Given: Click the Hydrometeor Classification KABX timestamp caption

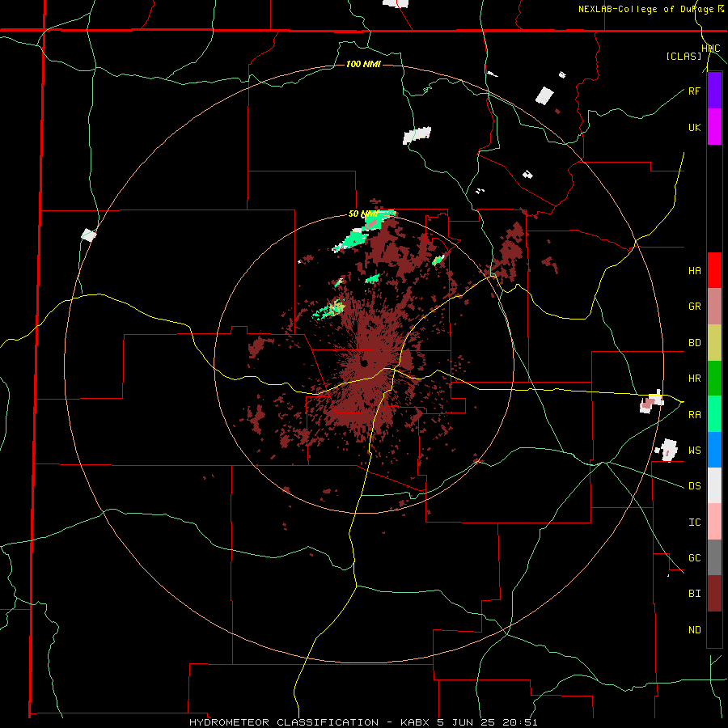Looking at the screenshot, I should 363,722.
